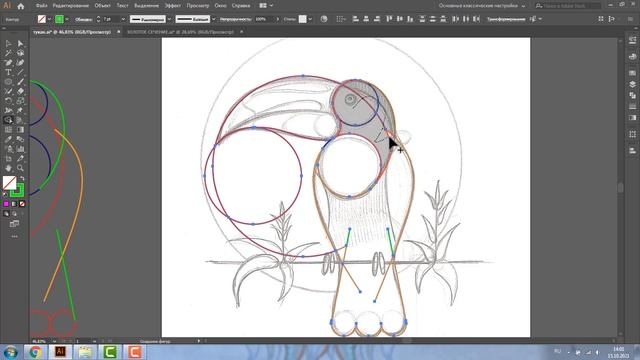Open the Редактирование menu
Viewport: 640px width, 360px height.
point(71,6)
